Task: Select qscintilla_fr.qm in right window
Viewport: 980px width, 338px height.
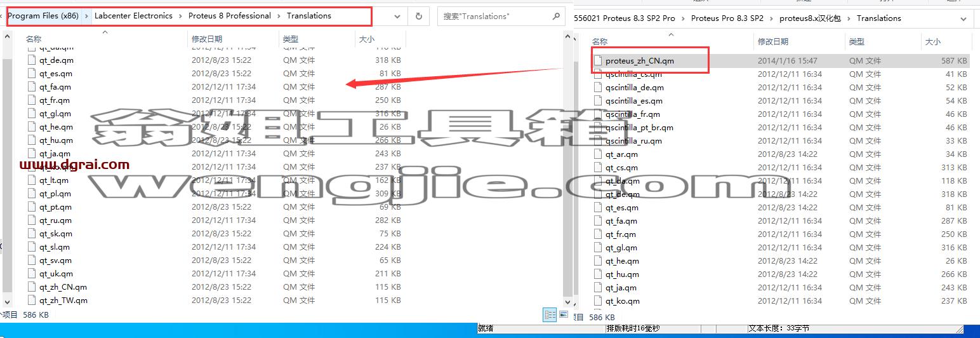Action: (632, 114)
